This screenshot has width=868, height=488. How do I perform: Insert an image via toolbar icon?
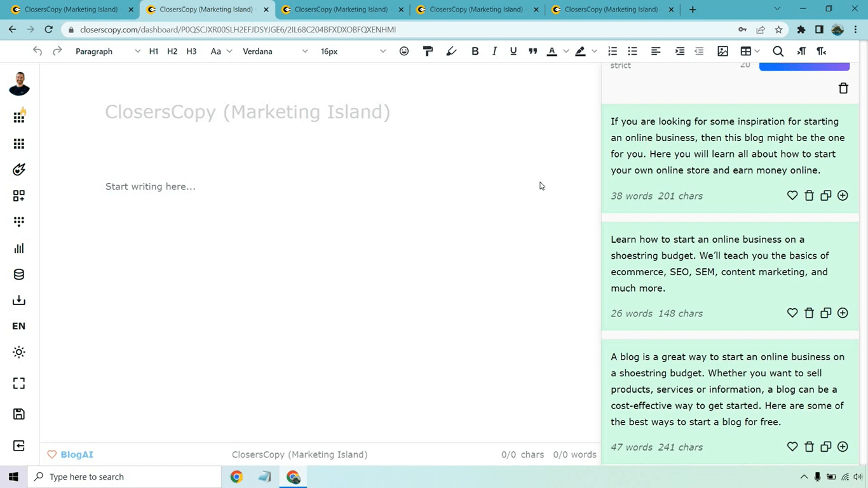(x=722, y=51)
